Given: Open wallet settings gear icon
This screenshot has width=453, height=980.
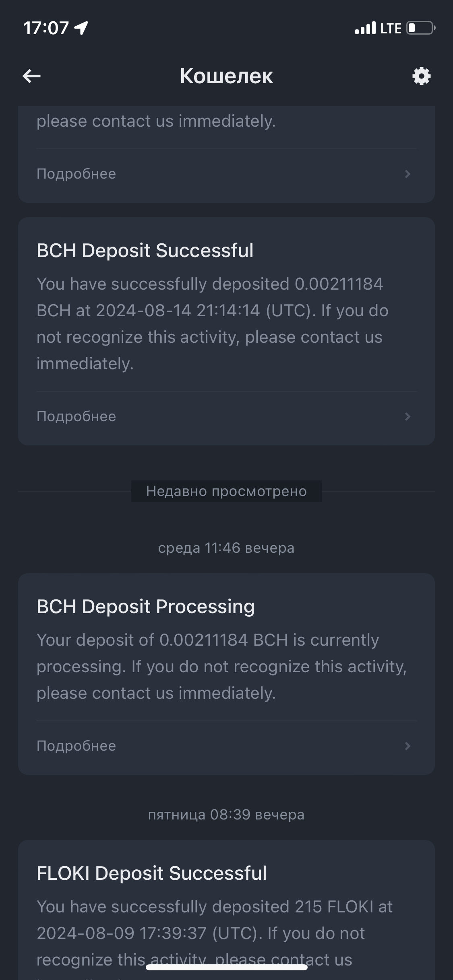Looking at the screenshot, I should pos(421,76).
